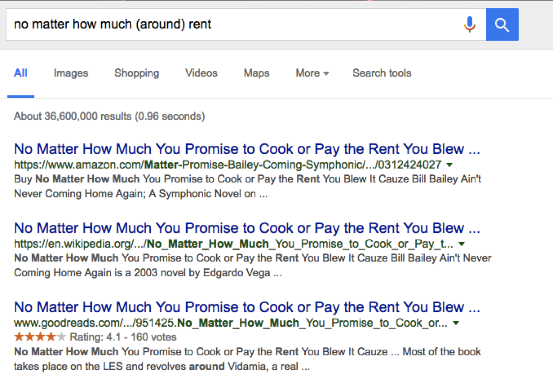Viewport: 553px width, 392px height.
Task: Click the microphone icon for voice search
Action: pyautogui.click(x=470, y=24)
